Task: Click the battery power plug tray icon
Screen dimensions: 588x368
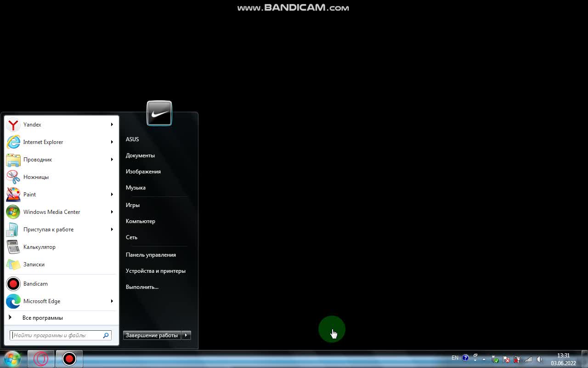Action: pyautogui.click(x=517, y=359)
